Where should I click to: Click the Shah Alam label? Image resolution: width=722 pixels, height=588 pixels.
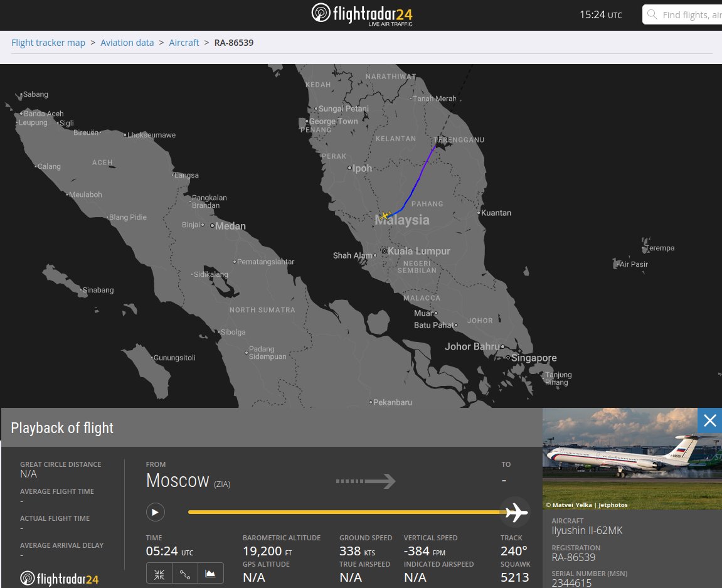pos(353,255)
